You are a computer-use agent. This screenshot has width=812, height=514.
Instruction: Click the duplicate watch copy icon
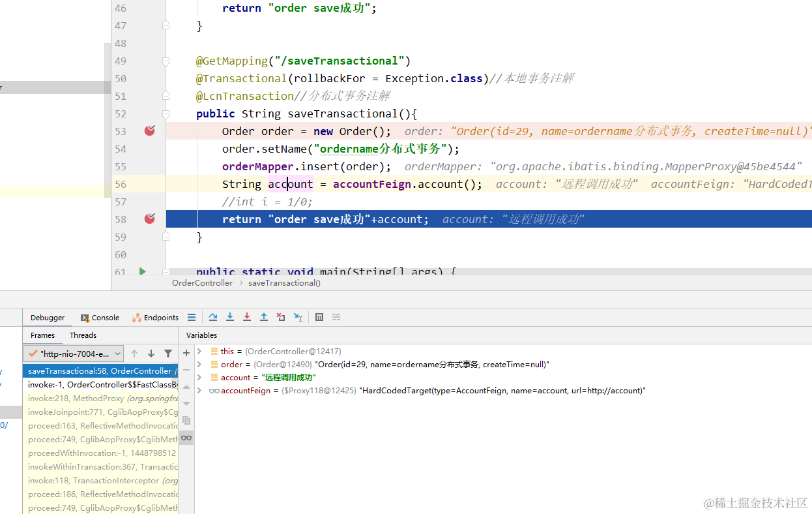pos(186,421)
